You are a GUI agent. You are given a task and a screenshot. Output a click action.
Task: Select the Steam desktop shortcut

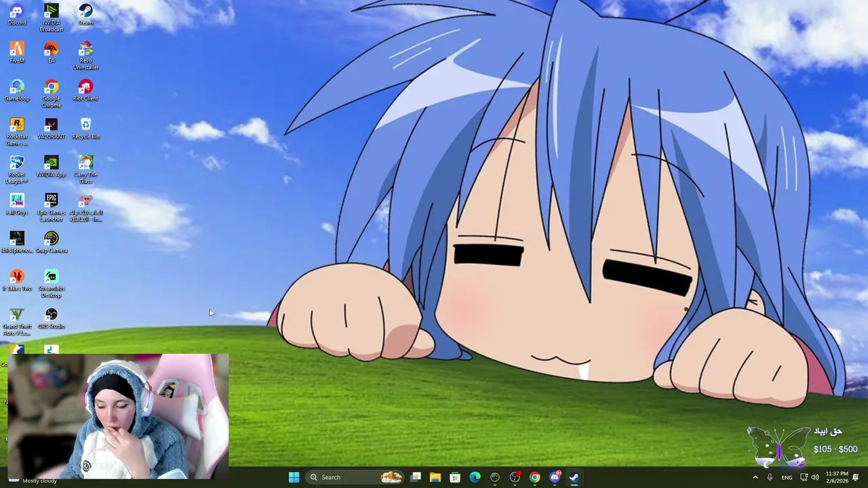(x=85, y=15)
